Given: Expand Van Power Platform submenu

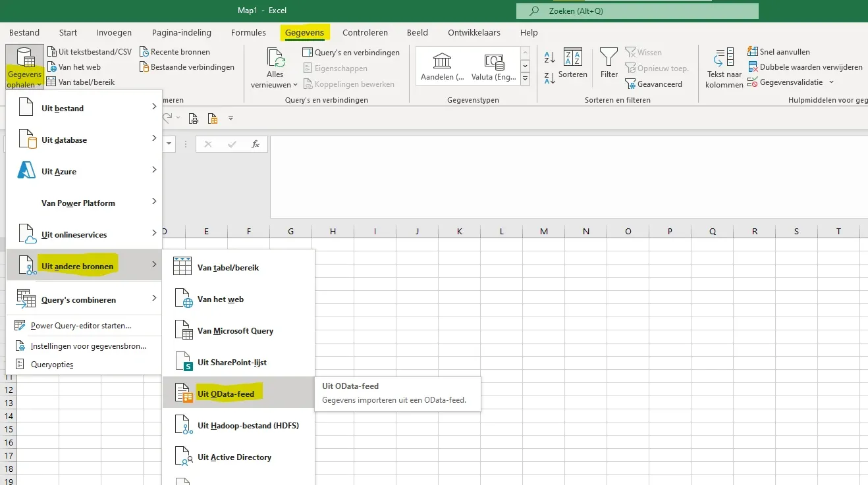Looking at the screenshot, I should point(84,203).
